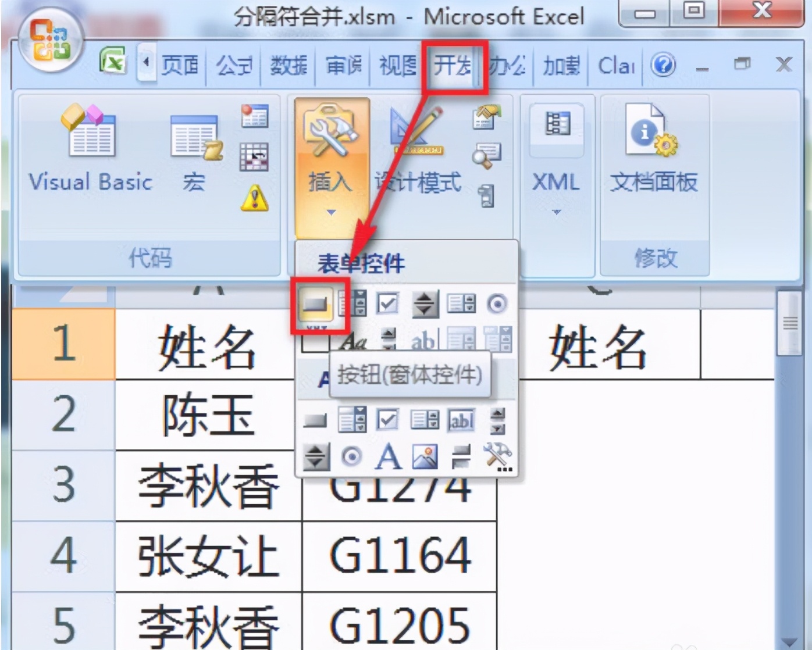This screenshot has height=650, width=812.
Task: Select the cell containing G1164
Action: pyautogui.click(x=400, y=556)
